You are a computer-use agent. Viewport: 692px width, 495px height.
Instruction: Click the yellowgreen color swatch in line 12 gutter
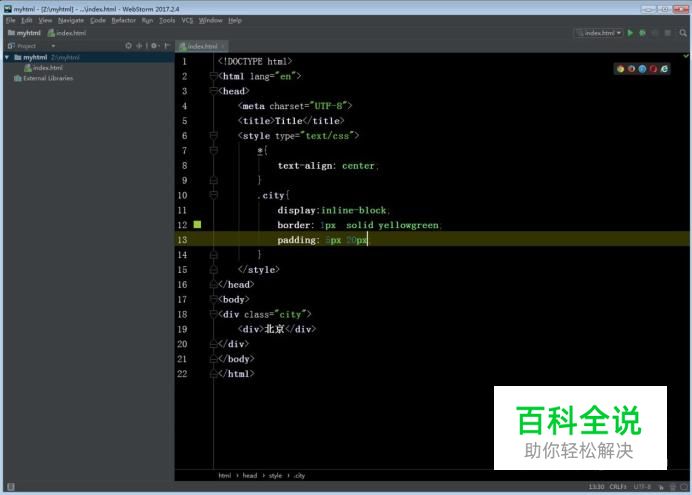coord(197,225)
